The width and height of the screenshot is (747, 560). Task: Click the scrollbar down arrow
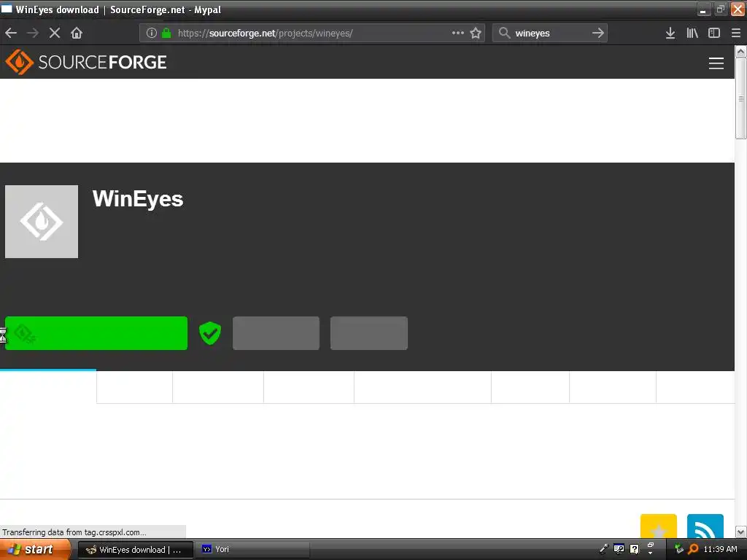(x=740, y=532)
